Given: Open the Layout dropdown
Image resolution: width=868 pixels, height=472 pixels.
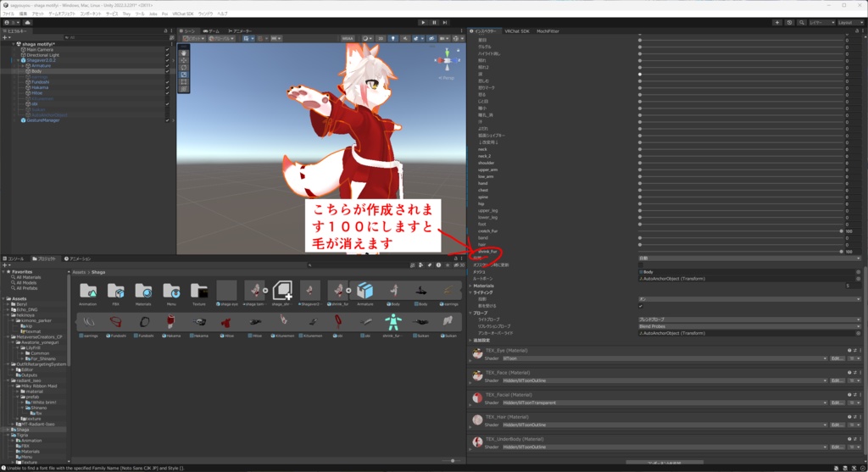Looking at the screenshot, I should pyautogui.click(x=849, y=23).
